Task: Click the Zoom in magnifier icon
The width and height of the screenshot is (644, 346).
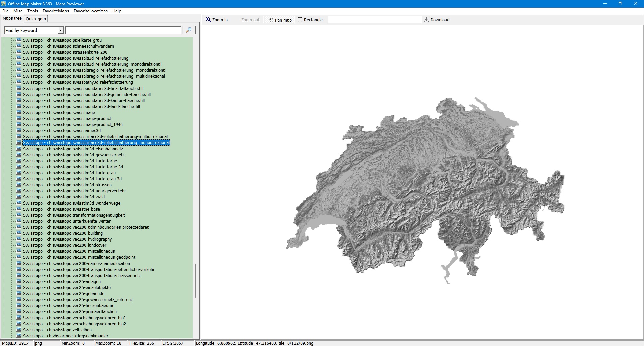Action: tap(208, 20)
